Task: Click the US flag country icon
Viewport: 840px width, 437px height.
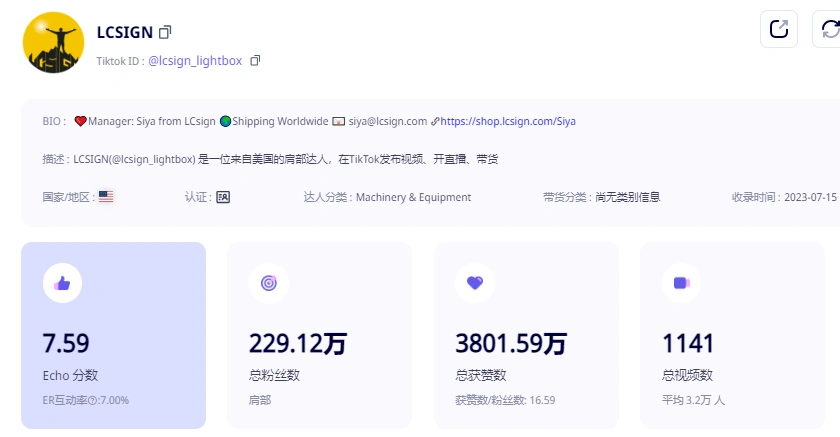Action: (x=106, y=197)
